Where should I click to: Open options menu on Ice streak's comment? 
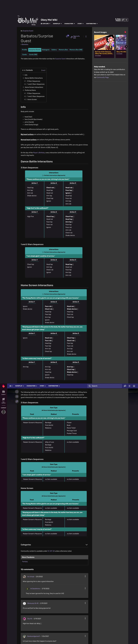tap(85, 576)
